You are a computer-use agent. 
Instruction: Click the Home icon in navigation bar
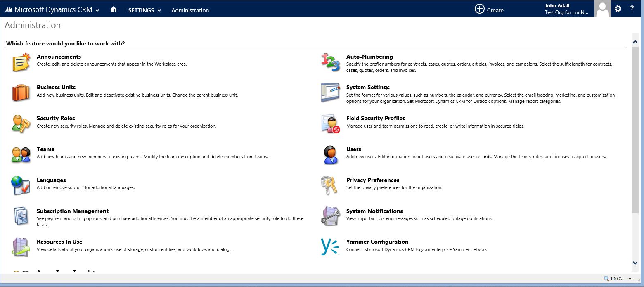[114, 9]
